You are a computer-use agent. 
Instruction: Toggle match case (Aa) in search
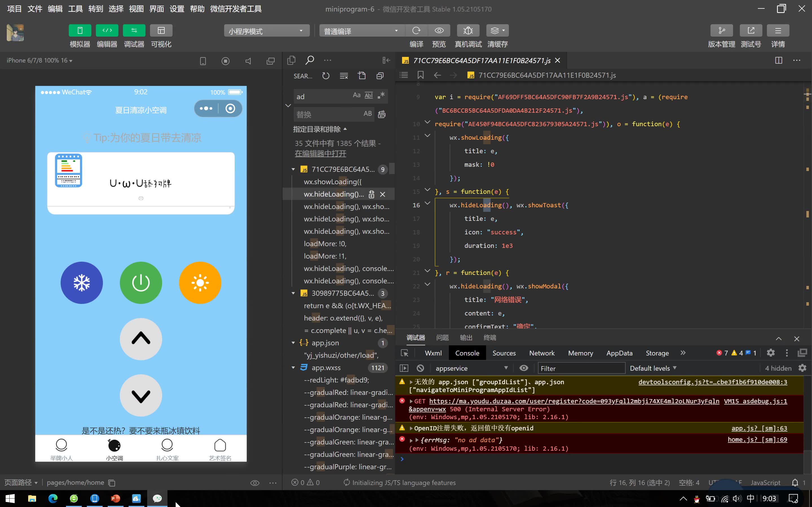tap(356, 95)
